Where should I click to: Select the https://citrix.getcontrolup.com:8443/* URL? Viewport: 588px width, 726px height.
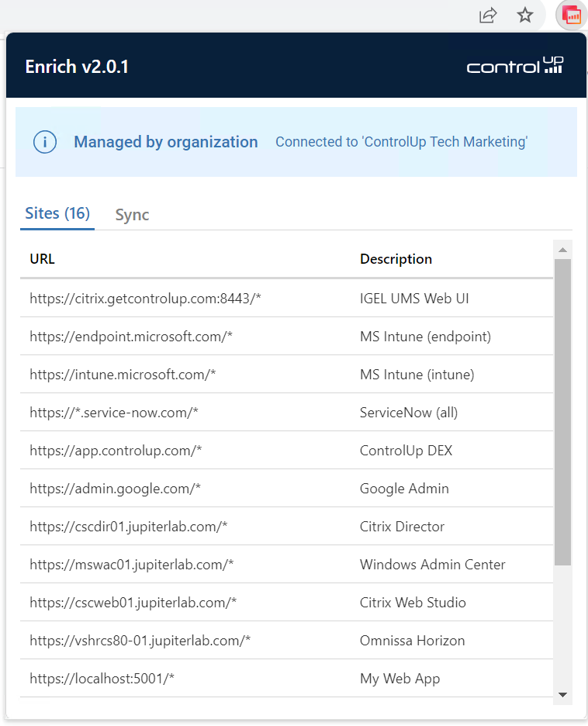(x=145, y=299)
